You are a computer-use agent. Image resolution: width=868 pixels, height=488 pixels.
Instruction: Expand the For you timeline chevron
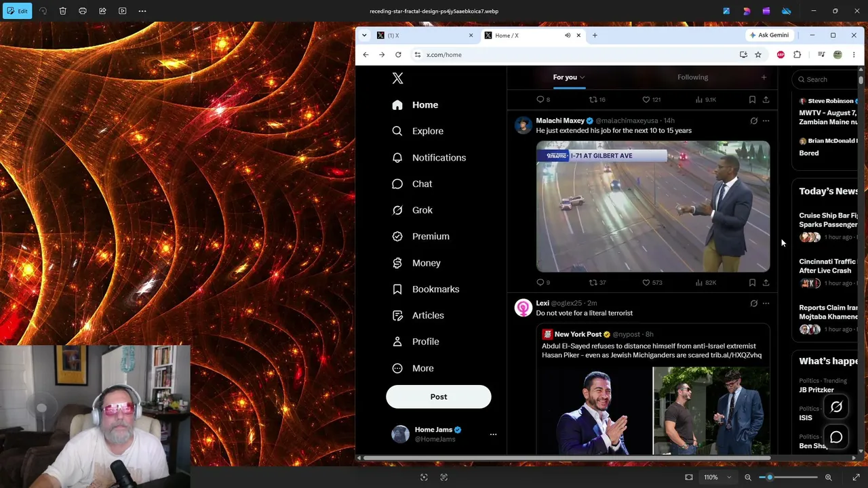tap(582, 78)
